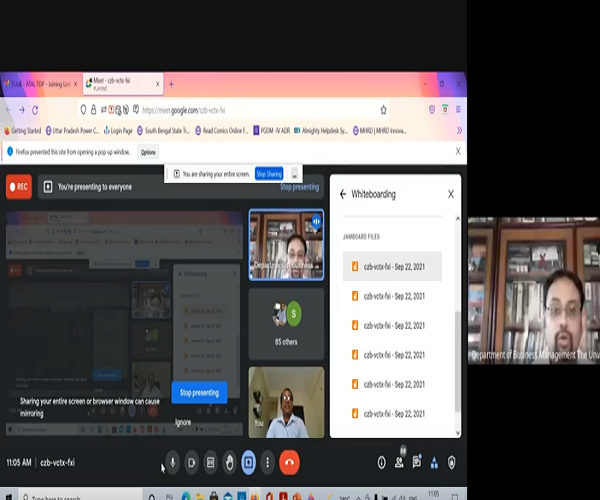The width and height of the screenshot is (600, 500).
Task: Open more options three-dot menu
Action: coord(267,463)
